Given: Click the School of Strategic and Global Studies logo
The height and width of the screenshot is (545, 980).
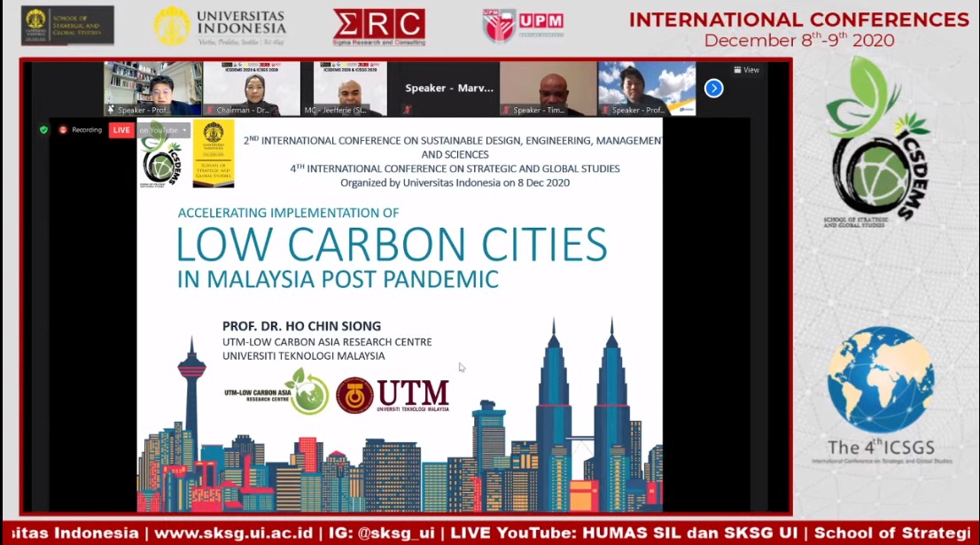Looking at the screenshot, I should point(67,26).
